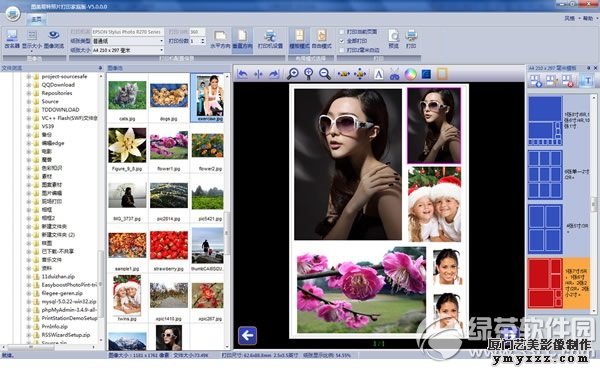Choose the nine-cell grid layout template
Image resolution: width=600 pixels, height=372 pixels.
point(545,175)
